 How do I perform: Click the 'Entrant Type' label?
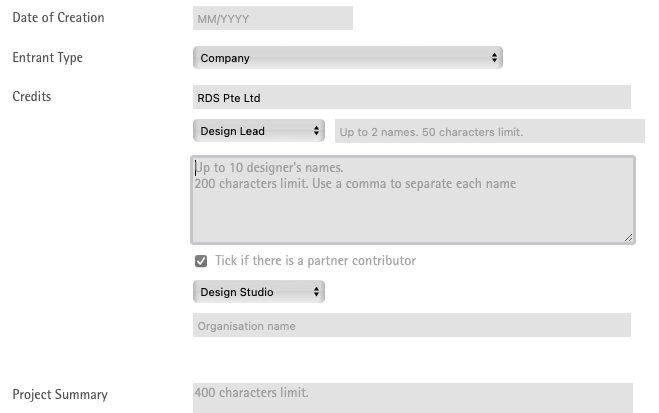point(47,58)
